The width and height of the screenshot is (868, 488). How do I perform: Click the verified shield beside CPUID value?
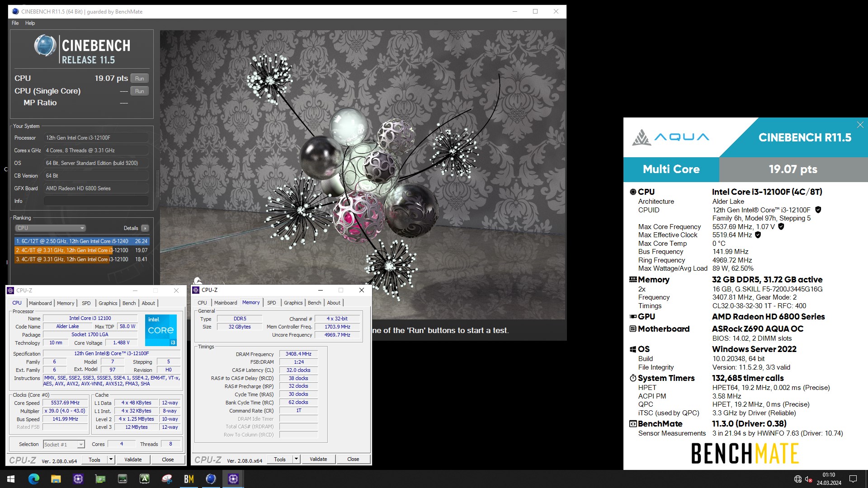[x=818, y=210]
